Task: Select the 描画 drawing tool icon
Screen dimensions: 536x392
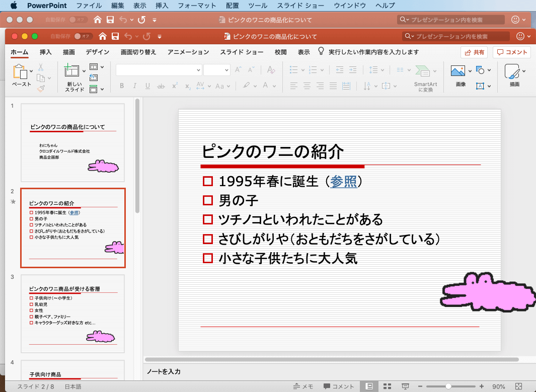Action: click(512, 71)
